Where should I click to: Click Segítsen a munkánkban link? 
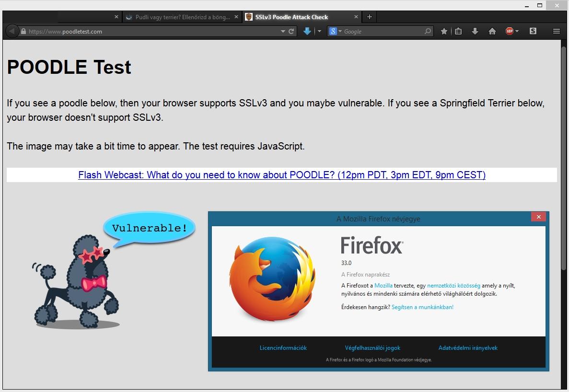coord(422,307)
